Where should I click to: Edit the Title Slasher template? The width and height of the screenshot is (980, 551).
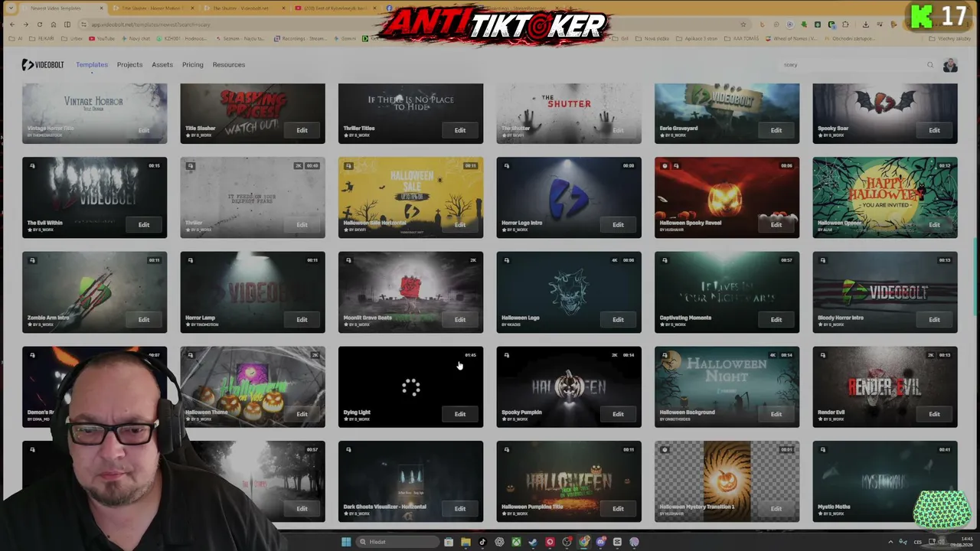[x=302, y=130]
